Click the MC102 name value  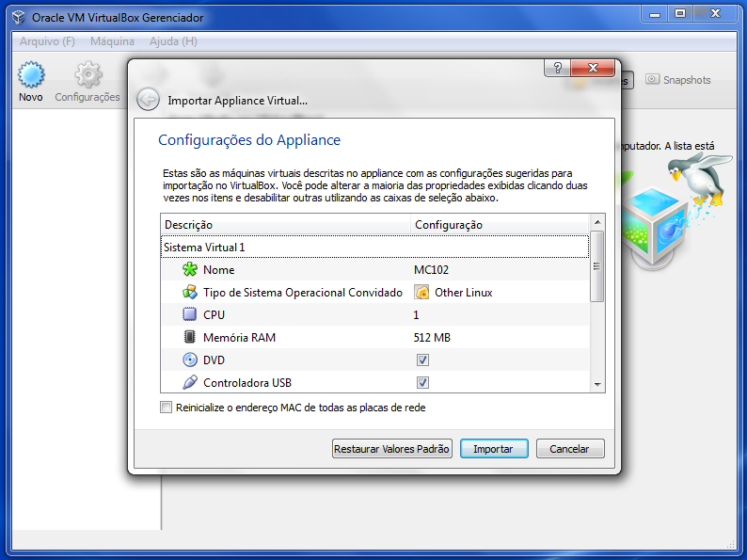click(431, 270)
